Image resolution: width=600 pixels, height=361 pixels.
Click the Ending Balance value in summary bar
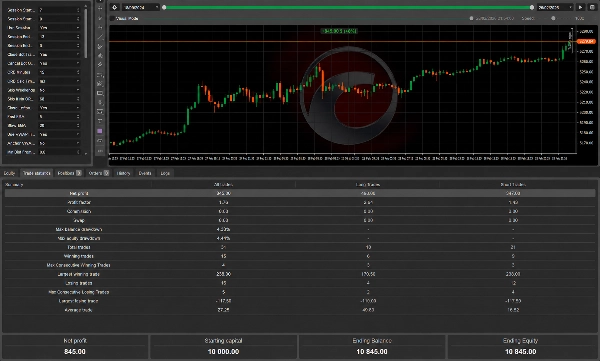pos(372,351)
